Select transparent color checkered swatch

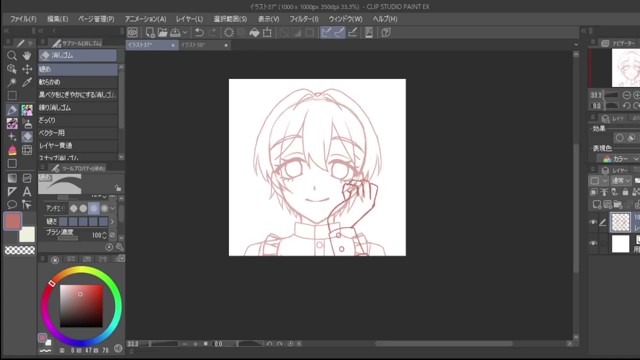point(20,250)
